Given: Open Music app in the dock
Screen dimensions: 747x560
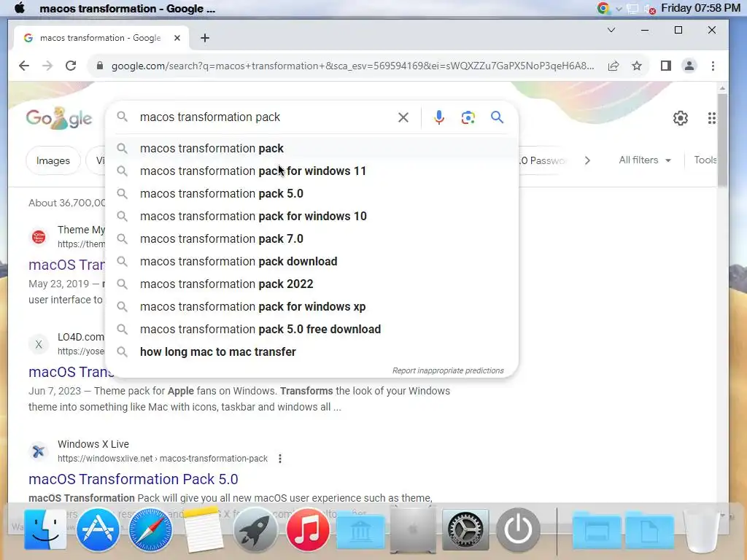Looking at the screenshot, I should click(308, 529).
